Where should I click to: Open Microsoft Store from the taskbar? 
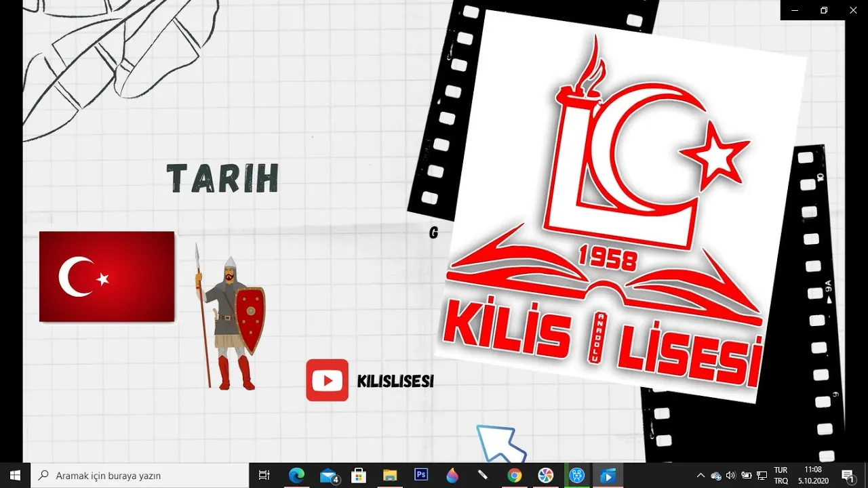359,476
